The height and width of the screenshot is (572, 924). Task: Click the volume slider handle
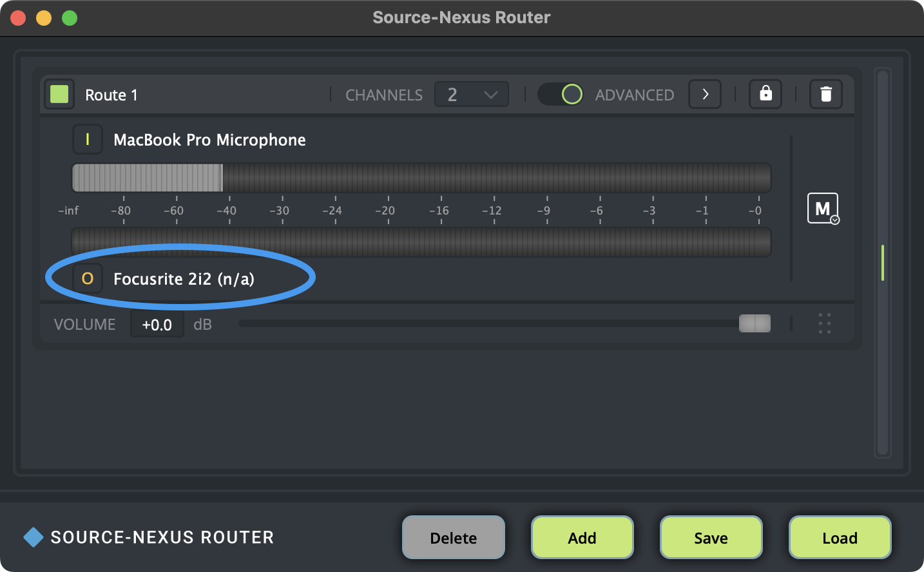point(755,323)
